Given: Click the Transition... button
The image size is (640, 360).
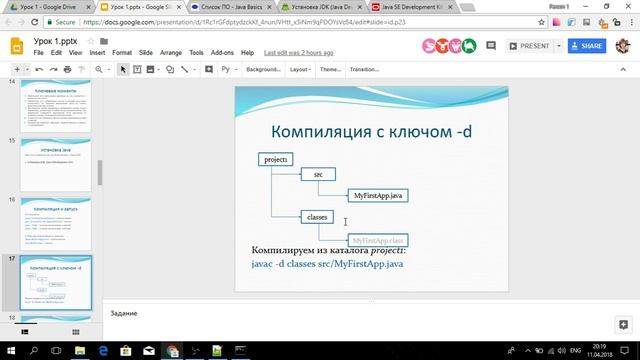Looking at the screenshot, I should coord(364,69).
